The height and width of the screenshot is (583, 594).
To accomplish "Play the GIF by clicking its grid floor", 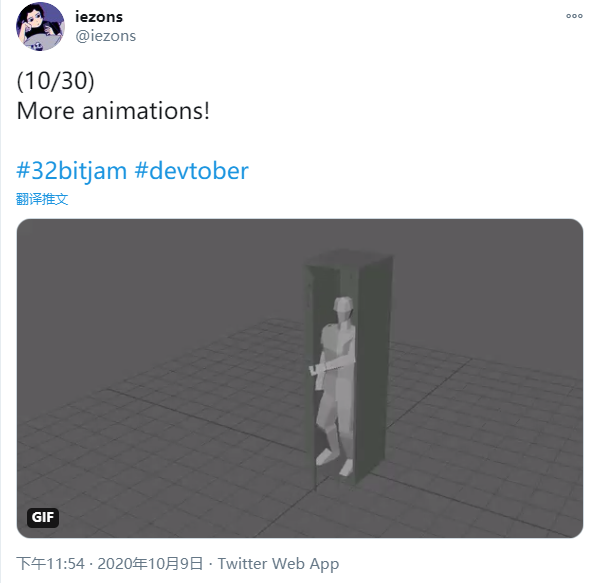I will 152,436.
